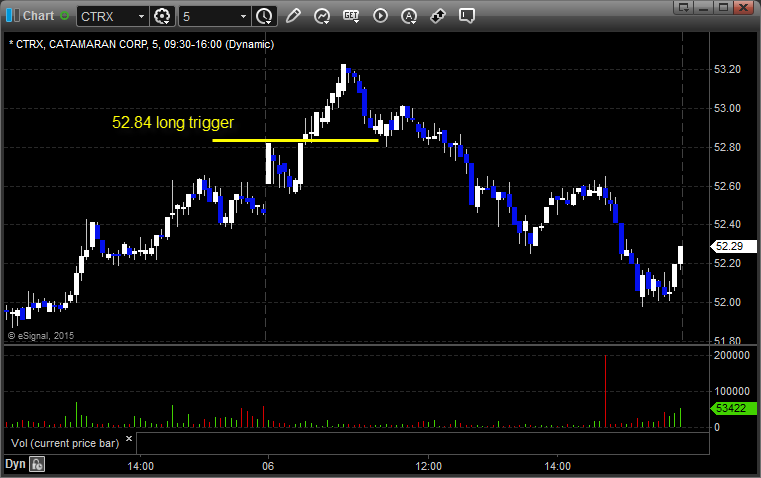The height and width of the screenshot is (478, 761).
Task: Open the GET tools menu
Action: coord(351,16)
